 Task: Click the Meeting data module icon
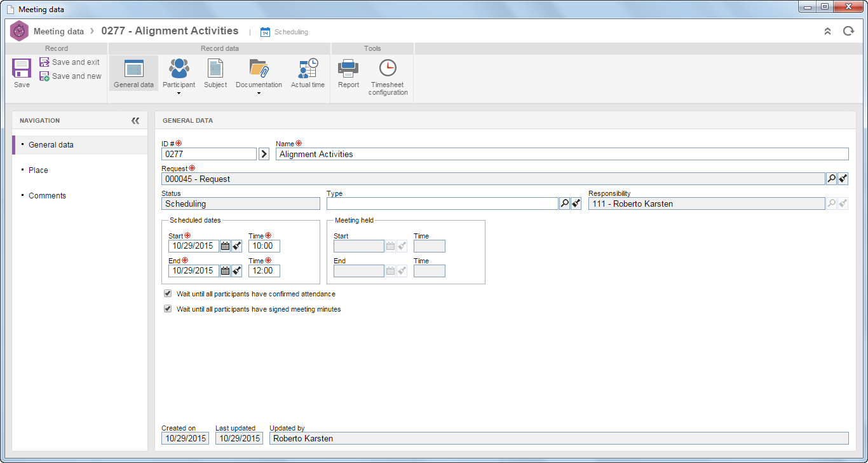click(20, 31)
